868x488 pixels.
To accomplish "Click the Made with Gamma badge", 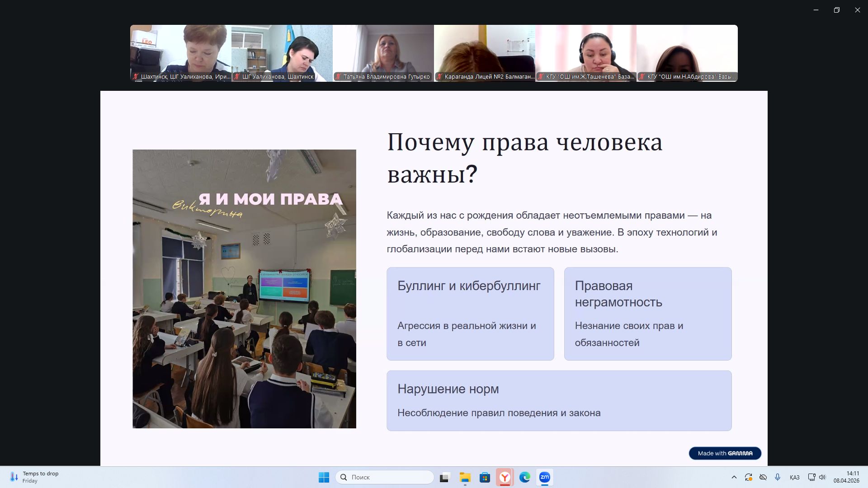I will 725,453.
